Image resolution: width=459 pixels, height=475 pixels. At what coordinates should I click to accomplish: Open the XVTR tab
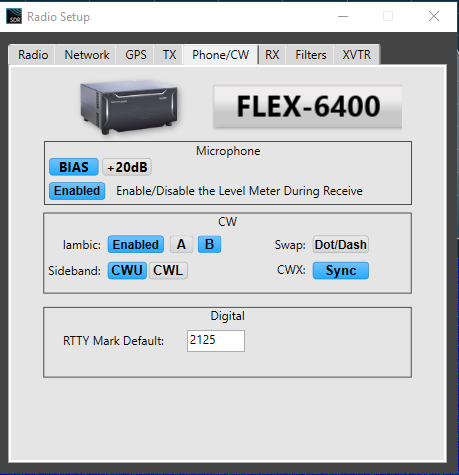coord(356,55)
